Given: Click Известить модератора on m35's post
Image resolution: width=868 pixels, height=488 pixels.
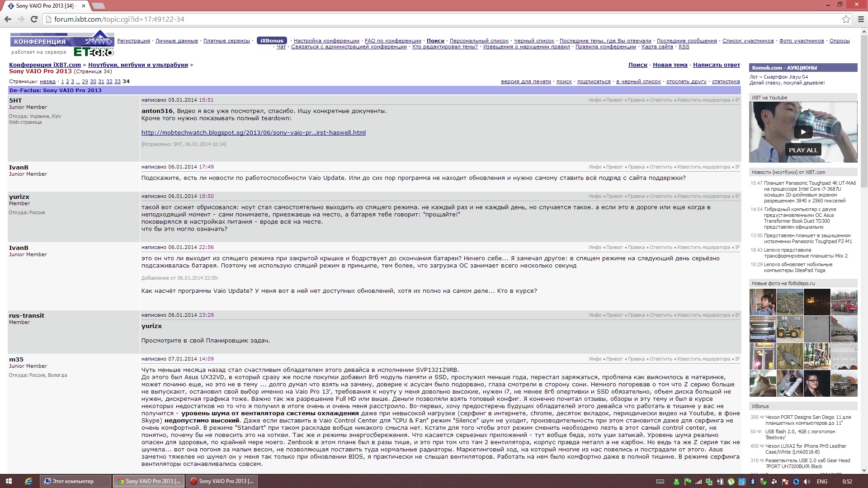Looking at the screenshot, I should (x=703, y=359).
